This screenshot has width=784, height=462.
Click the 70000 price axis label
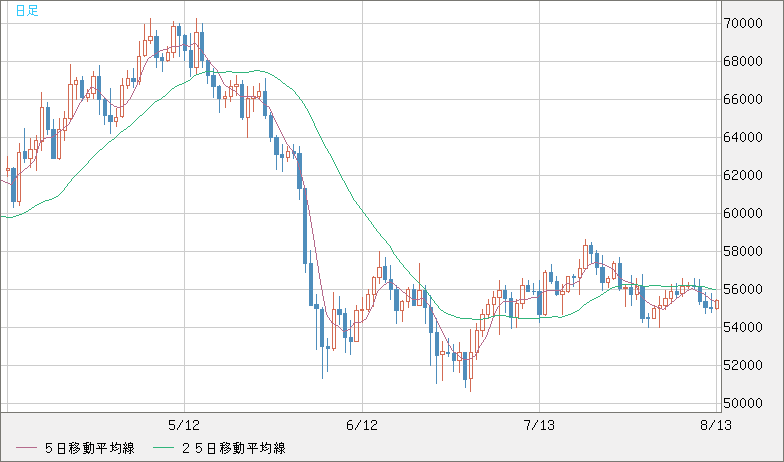[x=742, y=24]
